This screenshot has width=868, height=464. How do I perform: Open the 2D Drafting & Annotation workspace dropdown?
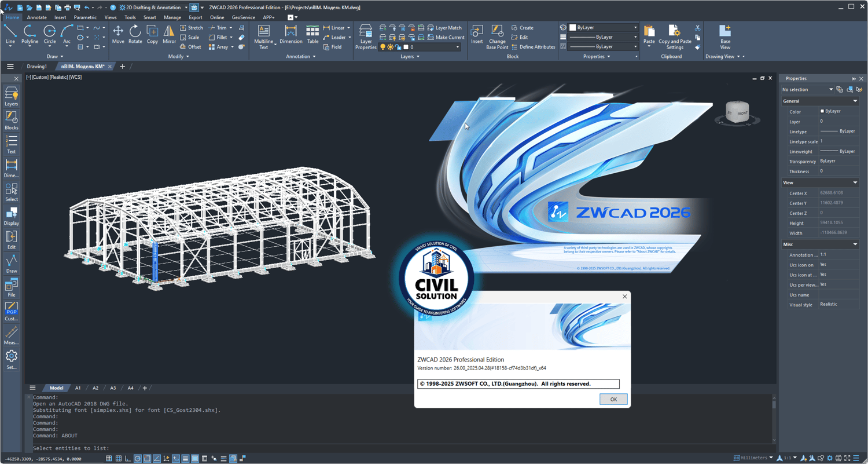(x=153, y=8)
